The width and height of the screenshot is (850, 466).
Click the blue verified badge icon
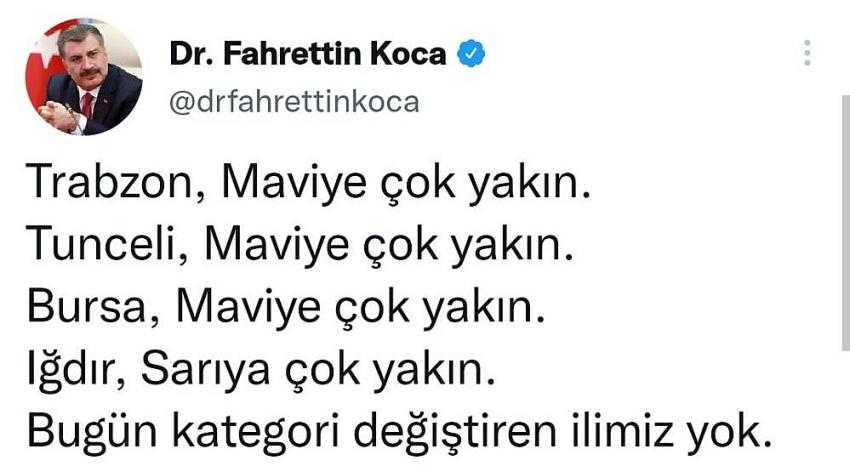click(472, 53)
